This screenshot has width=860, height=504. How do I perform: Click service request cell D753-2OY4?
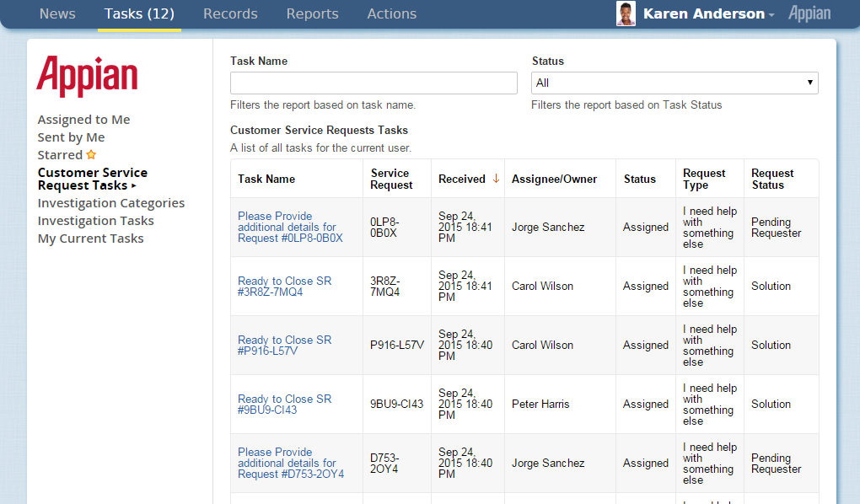coord(384,463)
